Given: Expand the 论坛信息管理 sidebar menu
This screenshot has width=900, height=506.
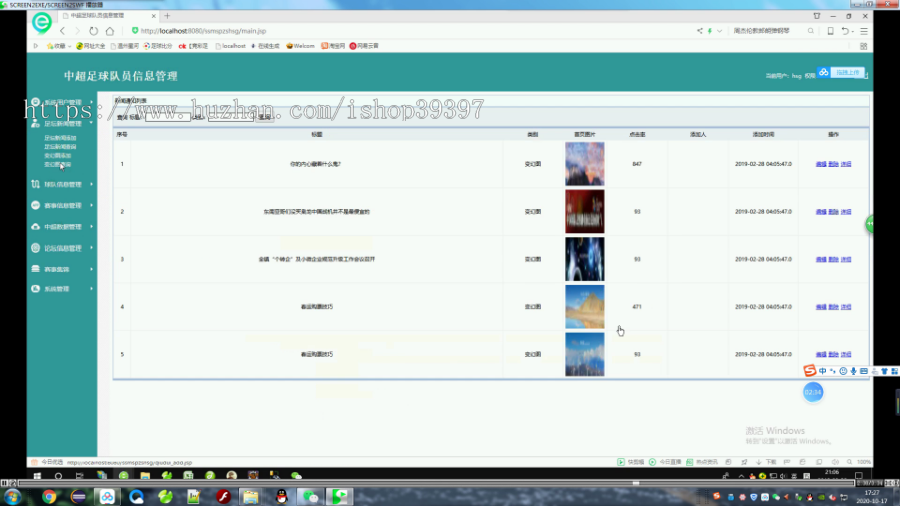Looking at the screenshot, I should click(x=62, y=248).
